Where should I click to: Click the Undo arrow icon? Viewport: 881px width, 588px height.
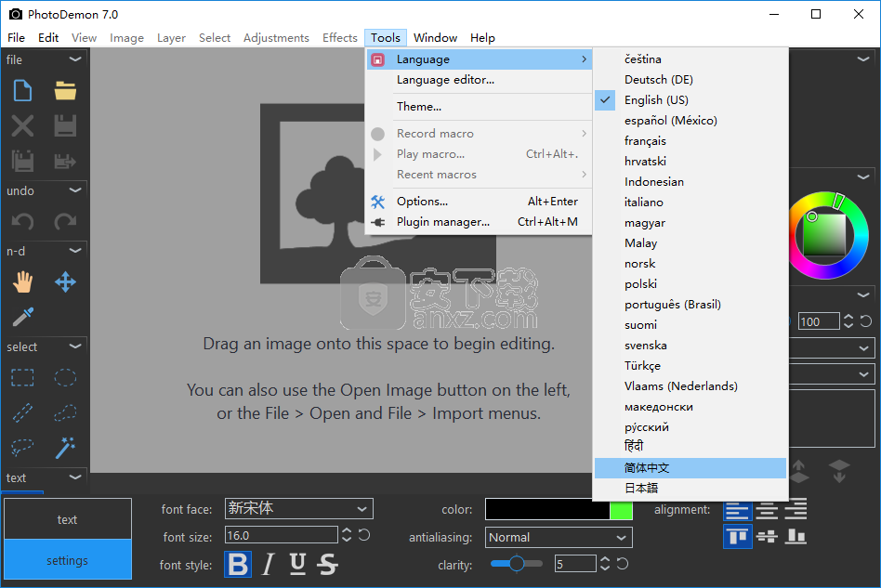click(x=22, y=221)
